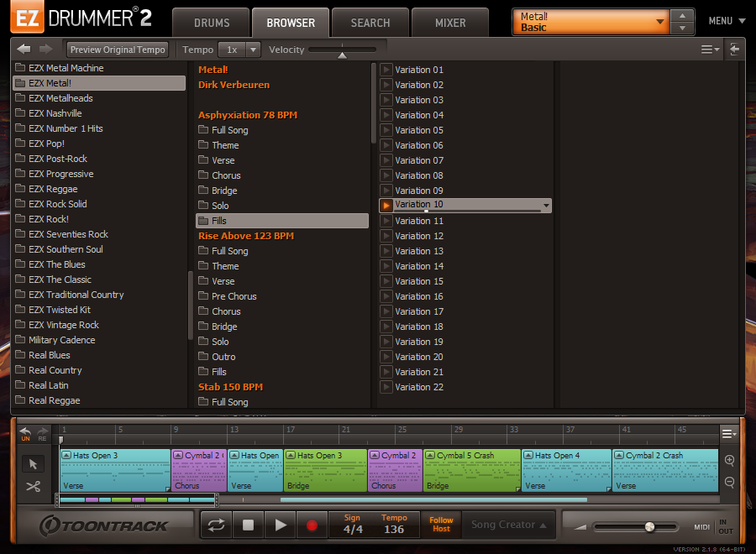Image resolution: width=756 pixels, height=554 pixels.
Task: Select the EZX Vintage Rock library
Action: pyautogui.click(x=99, y=325)
